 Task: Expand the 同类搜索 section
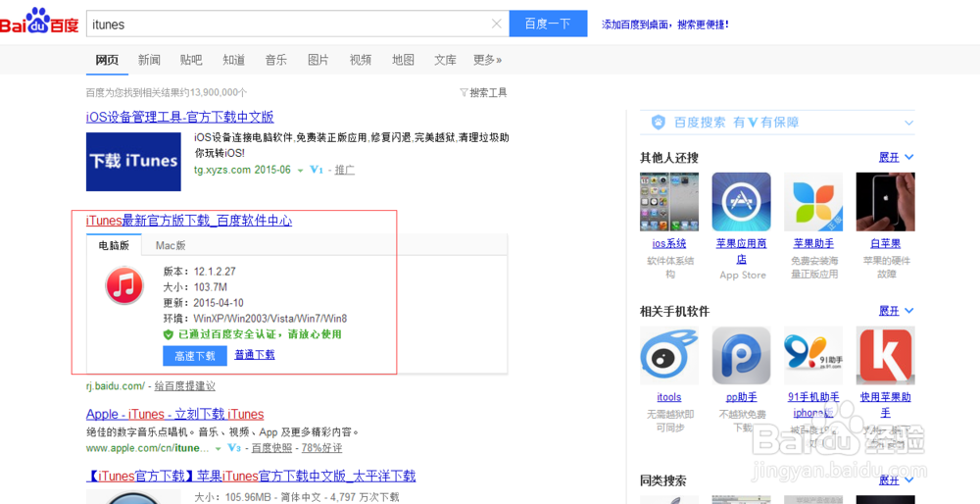[897, 480]
